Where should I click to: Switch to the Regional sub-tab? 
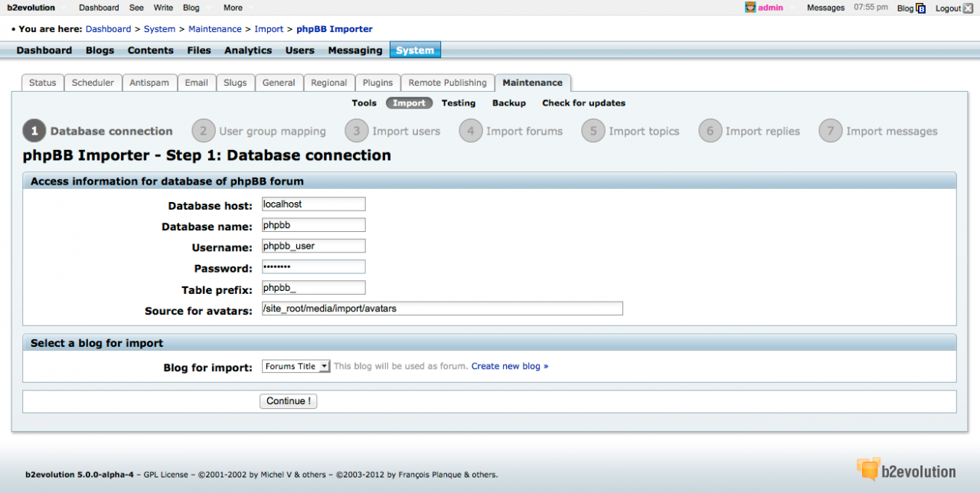point(329,83)
